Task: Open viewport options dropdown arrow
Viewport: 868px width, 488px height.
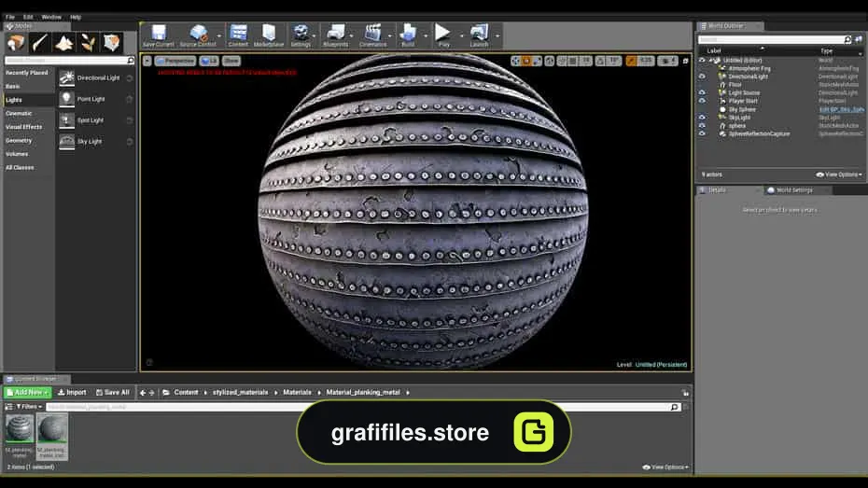Action: coord(147,61)
